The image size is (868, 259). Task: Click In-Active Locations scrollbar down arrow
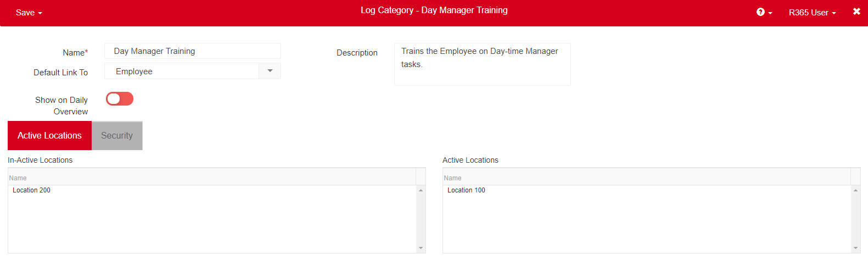[x=421, y=248]
